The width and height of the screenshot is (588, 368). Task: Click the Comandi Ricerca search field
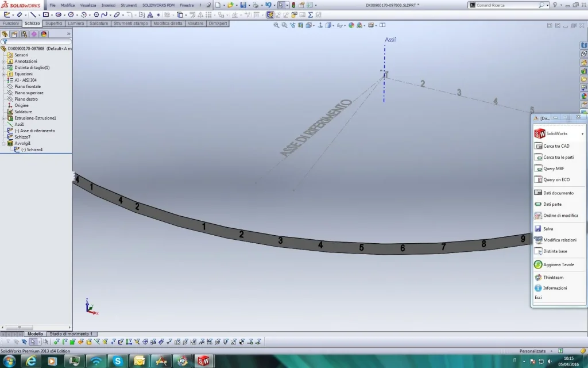(505, 5)
